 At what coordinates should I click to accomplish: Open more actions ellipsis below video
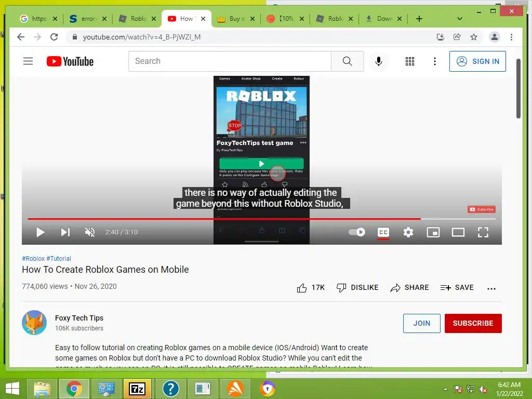point(491,288)
